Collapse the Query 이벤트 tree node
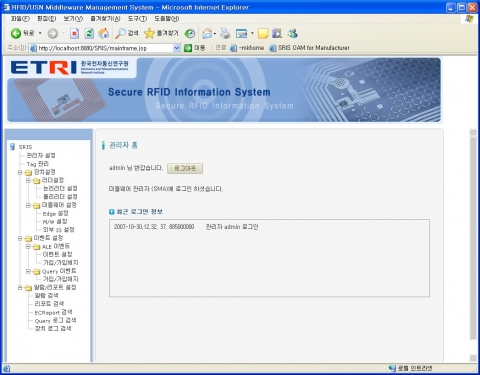Viewport: 480px width, 375px height. [x=28, y=271]
